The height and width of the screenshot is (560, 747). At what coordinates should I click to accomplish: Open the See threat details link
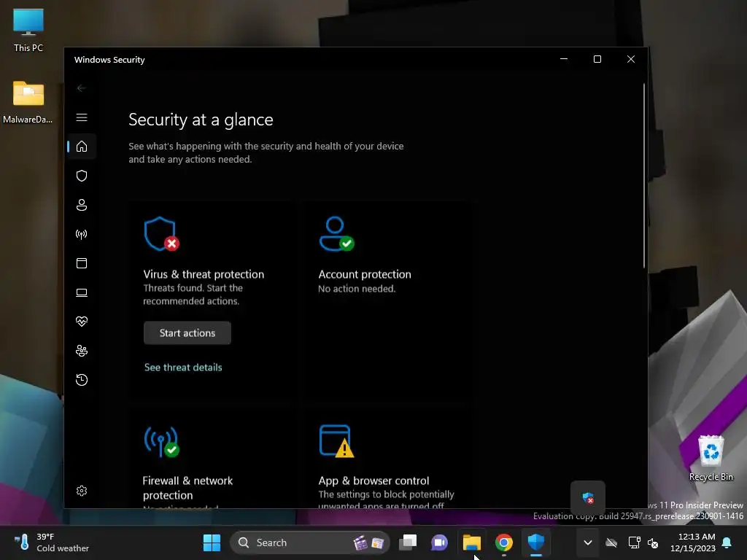[183, 367]
